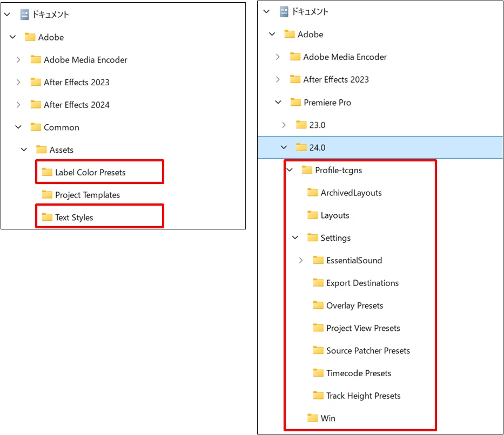Image resolution: width=504 pixels, height=435 pixels.
Task: Expand Adobe Media Encoder in the left tree
Action: (18, 60)
